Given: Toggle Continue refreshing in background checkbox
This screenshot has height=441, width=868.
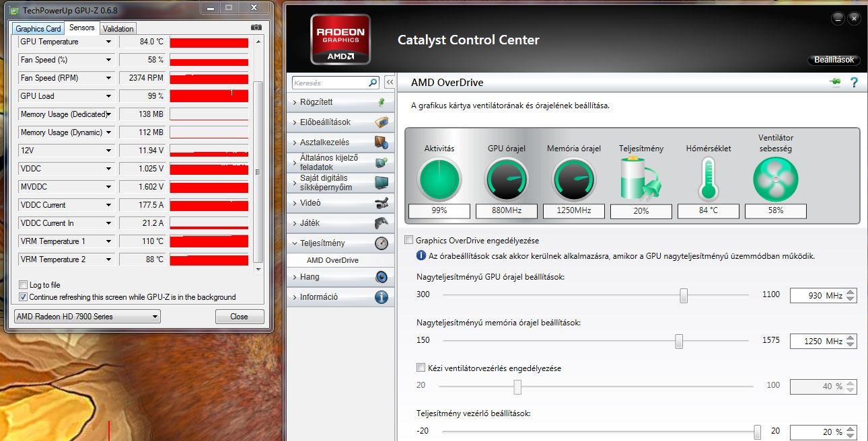Looking at the screenshot, I should (x=24, y=297).
